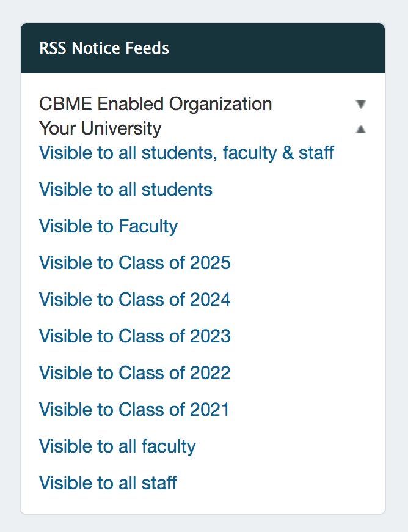
Task: Open 'Visible to all students, faculty & staff' feed
Action: click(186, 153)
